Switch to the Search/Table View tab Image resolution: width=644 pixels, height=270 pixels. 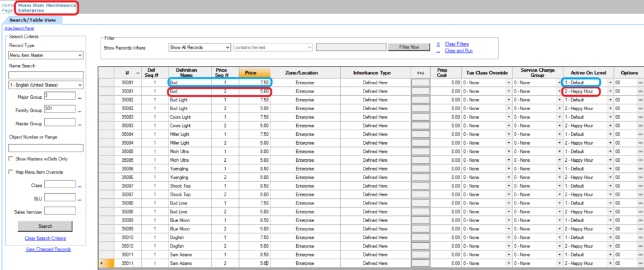tap(33, 20)
